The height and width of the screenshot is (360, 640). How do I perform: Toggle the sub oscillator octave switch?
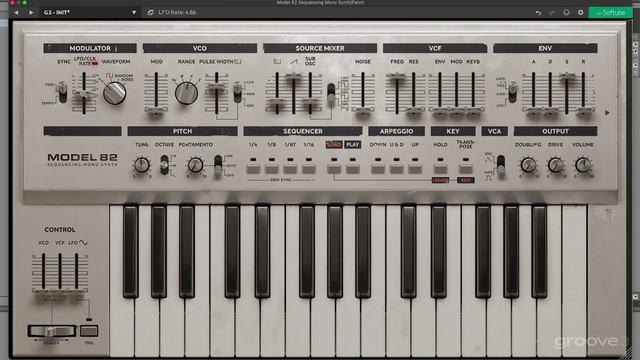[x=331, y=94]
